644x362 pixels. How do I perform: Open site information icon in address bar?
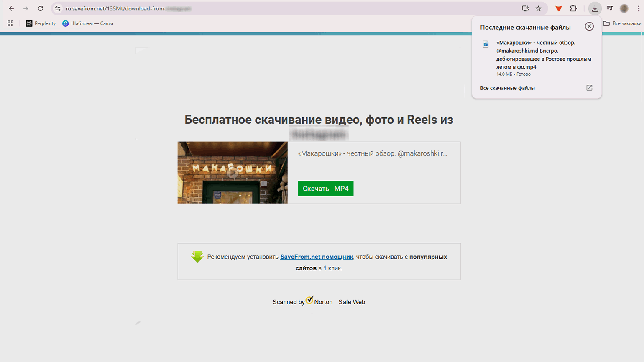point(58,8)
